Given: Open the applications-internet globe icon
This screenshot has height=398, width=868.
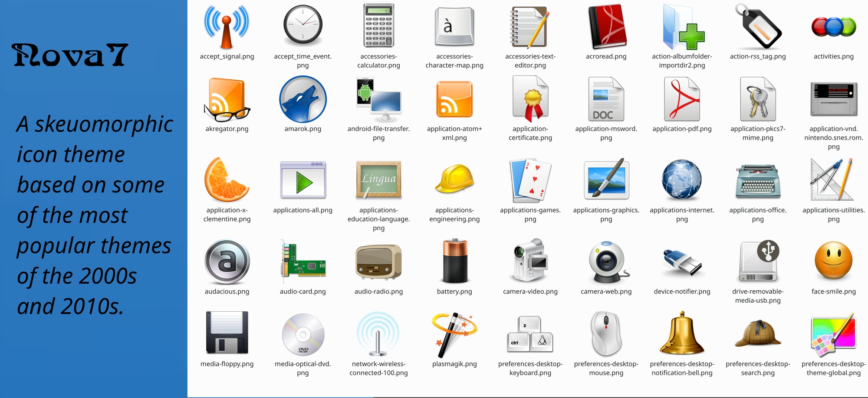Looking at the screenshot, I should pos(682,180).
